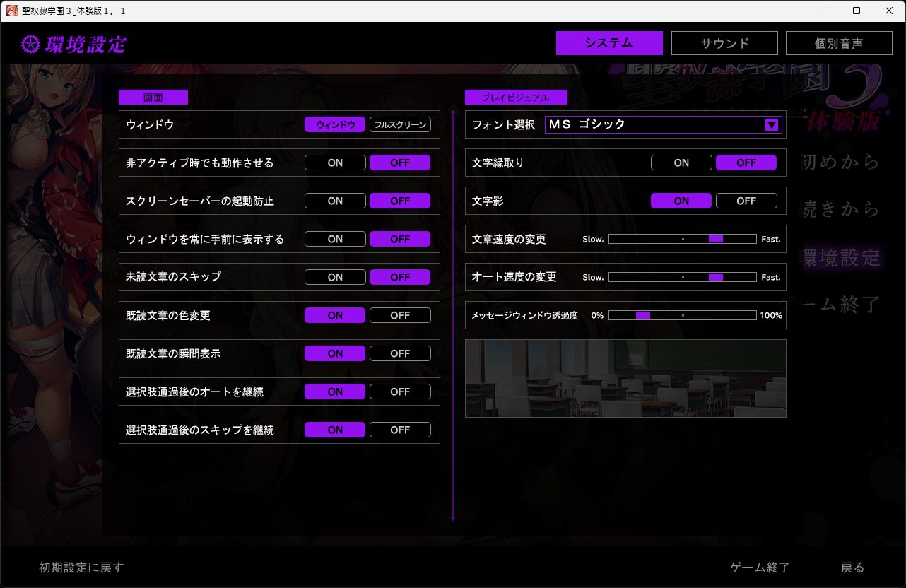906x588 pixels.
Task: Click the classroom preview image
Action: coord(625,378)
